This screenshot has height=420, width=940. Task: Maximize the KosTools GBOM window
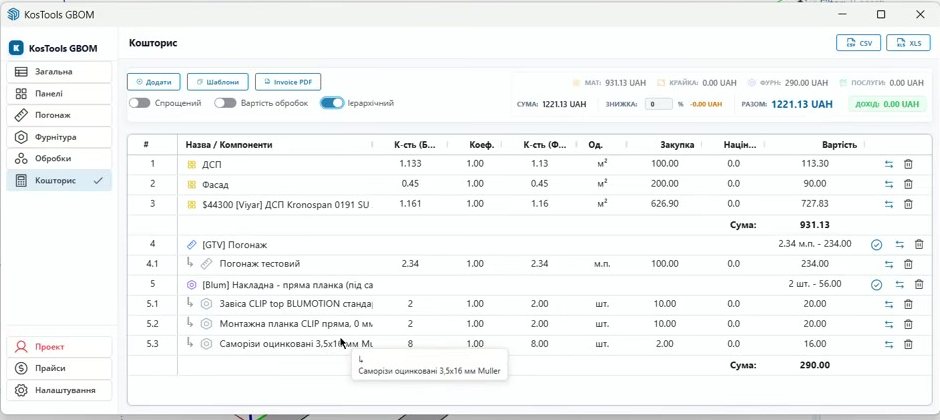[x=881, y=14]
